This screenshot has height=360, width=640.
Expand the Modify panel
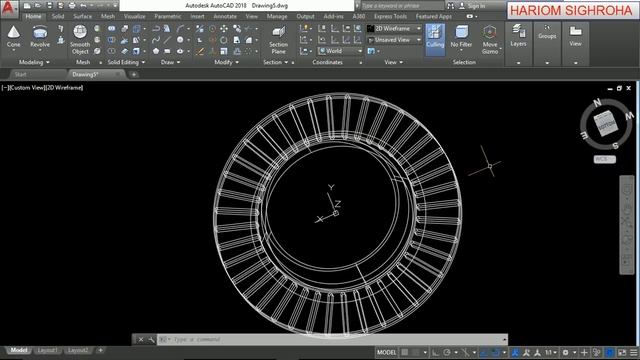[227, 62]
